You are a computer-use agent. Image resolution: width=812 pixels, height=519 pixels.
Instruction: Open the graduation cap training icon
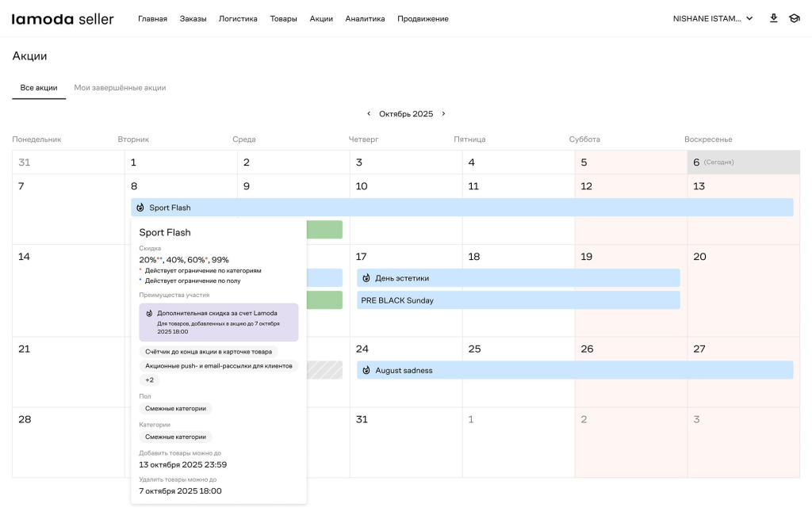tap(794, 18)
